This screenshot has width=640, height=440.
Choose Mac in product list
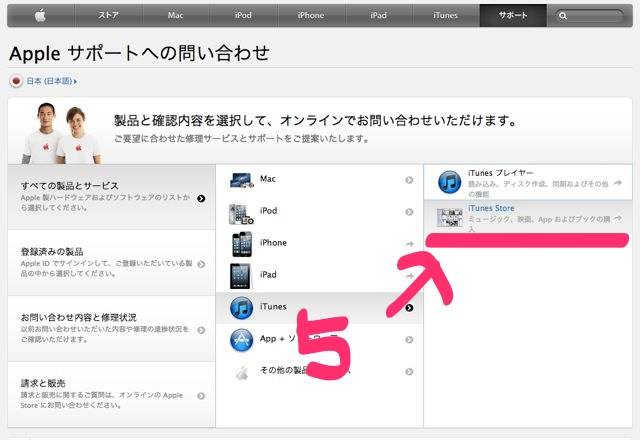pos(319,180)
